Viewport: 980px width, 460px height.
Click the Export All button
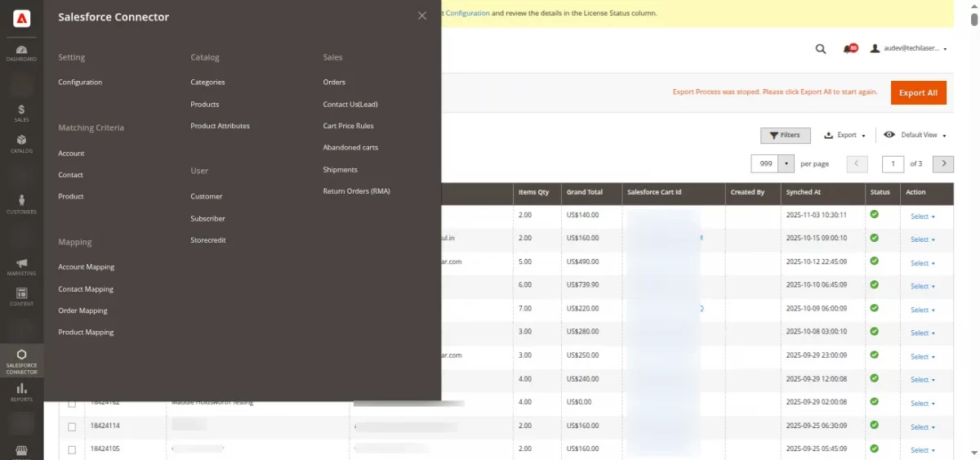pos(918,92)
